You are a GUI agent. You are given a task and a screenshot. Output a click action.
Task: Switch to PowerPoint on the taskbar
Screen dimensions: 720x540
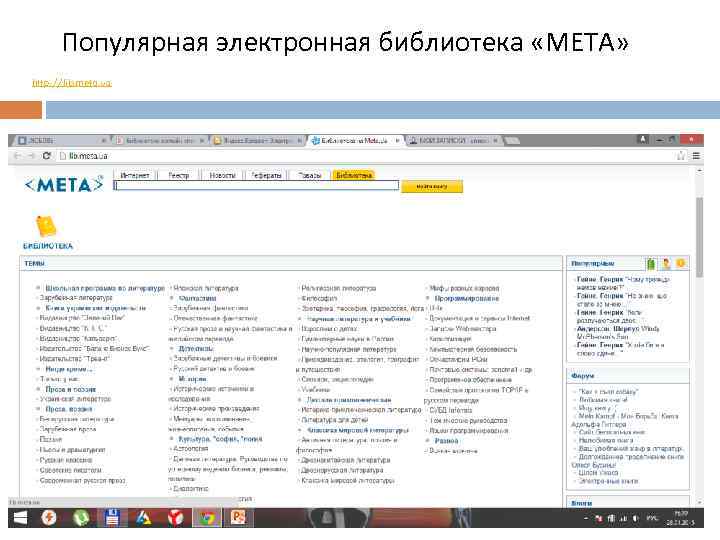coord(238,518)
